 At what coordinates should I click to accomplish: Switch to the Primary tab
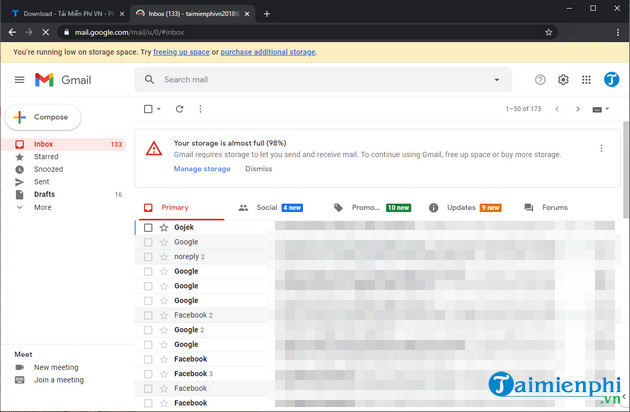pos(181,207)
